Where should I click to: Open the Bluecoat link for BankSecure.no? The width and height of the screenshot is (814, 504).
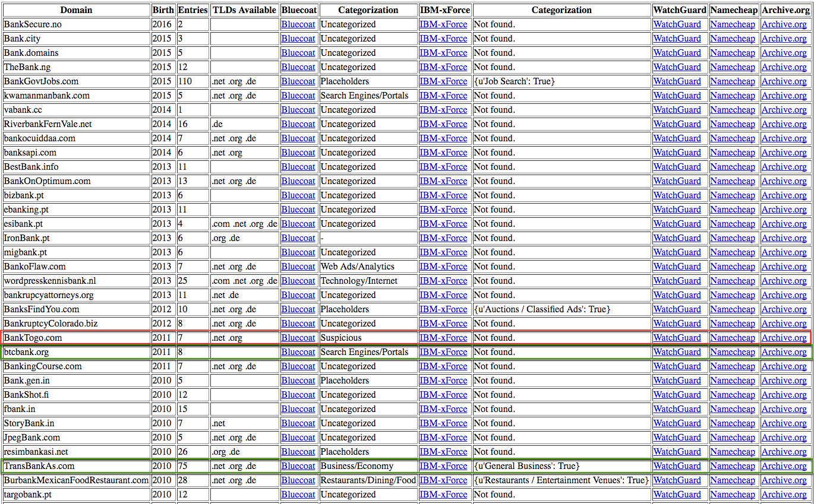[298, 24]
